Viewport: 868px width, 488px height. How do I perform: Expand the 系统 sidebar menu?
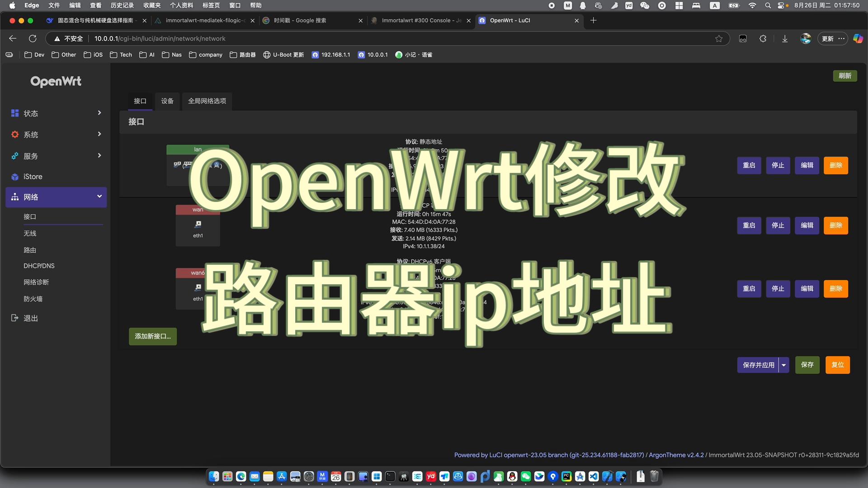(x=56, y=134)
